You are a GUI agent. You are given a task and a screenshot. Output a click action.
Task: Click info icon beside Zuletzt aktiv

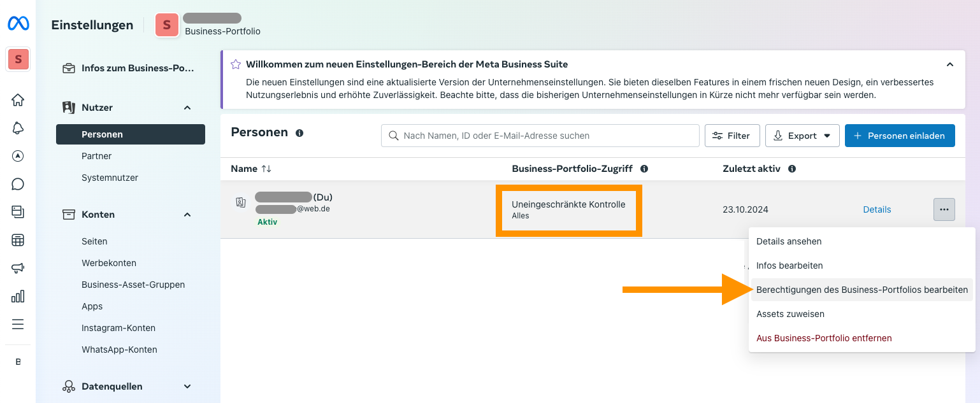click(792, 169)
